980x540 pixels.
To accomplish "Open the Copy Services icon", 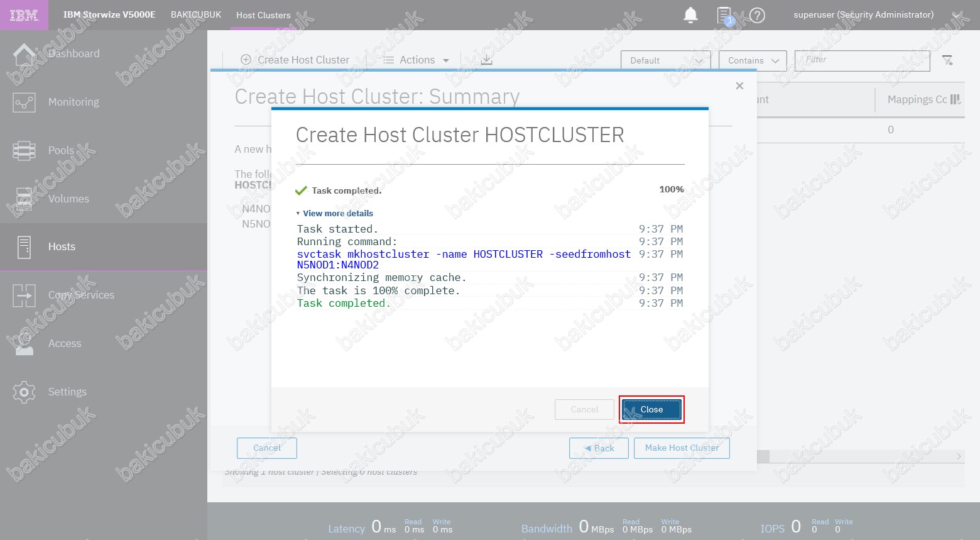I will [x=24, y=295].
